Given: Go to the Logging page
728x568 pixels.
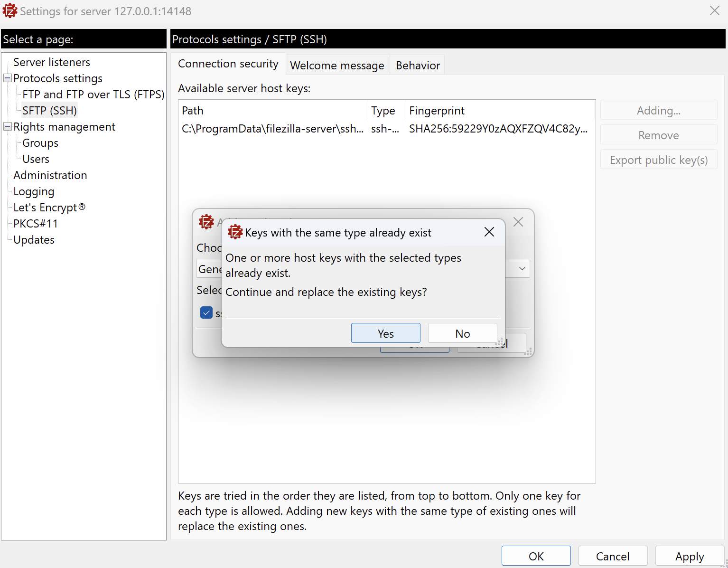Looking at the screenshot, I should click(34, 191).
